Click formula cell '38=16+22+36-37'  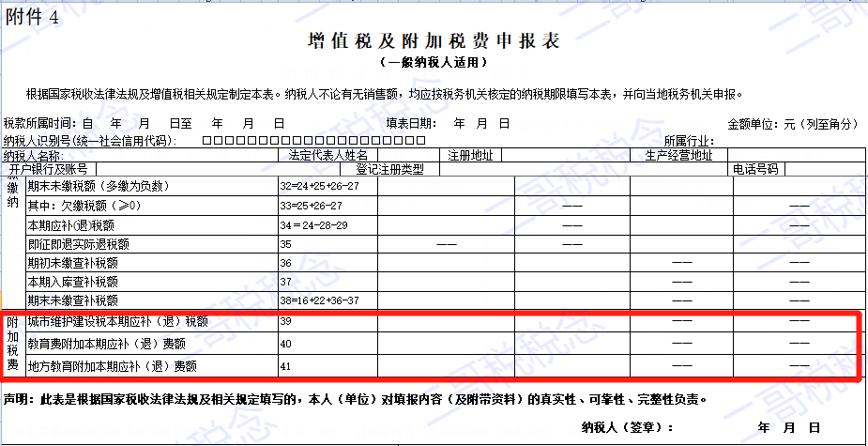click(327, 300)
